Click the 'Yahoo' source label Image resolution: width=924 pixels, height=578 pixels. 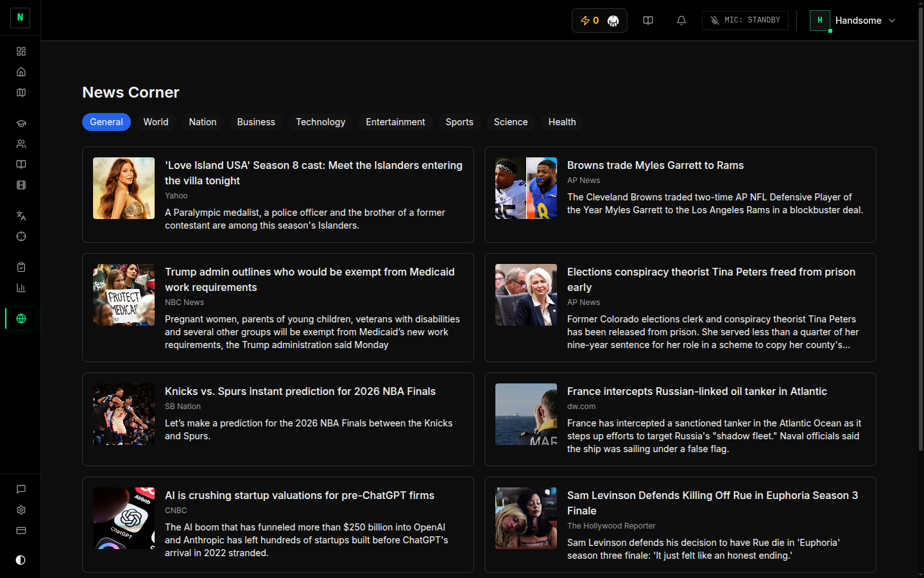[176, 196]
